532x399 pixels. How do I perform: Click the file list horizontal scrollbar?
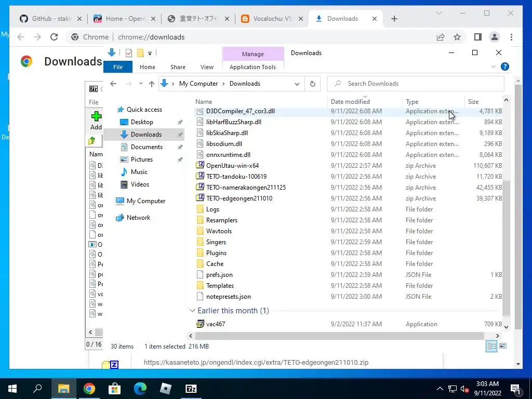click(339, 336)
